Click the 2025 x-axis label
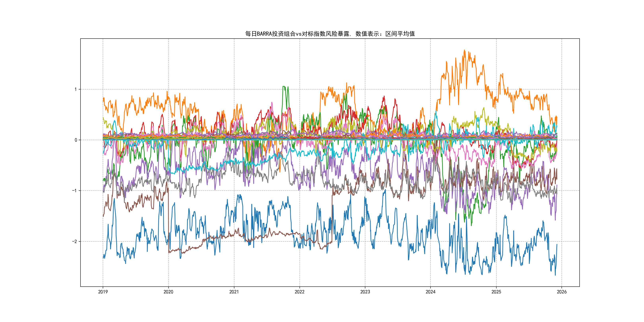Image resolution: width=644 pixels, height=322 pixels. pyautogui.click(x=496, y=292)
